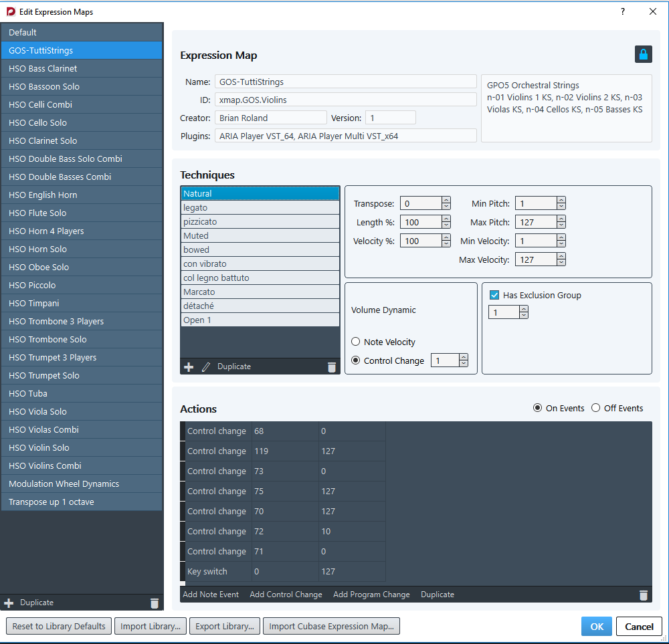Select HSO Tuba map
The height and width of the screenshot is (644, 669).
[82, 393]
